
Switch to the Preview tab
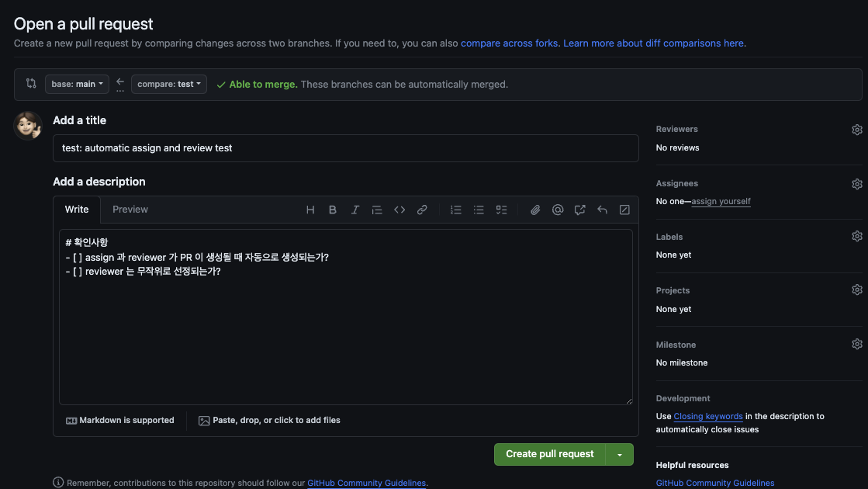point(130,210)
